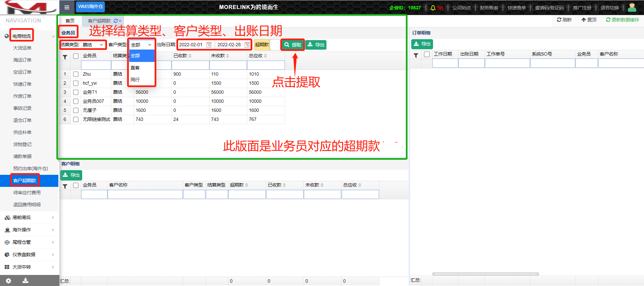Open calendar picker for start date 2022-02-01
This screenshot has height=286, width=644.
click(x=209, y=45)
